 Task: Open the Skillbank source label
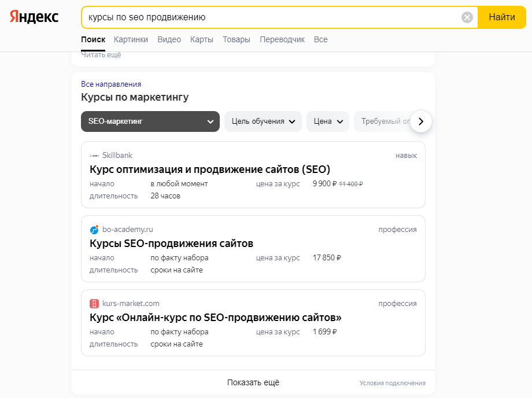coord(117,156)
